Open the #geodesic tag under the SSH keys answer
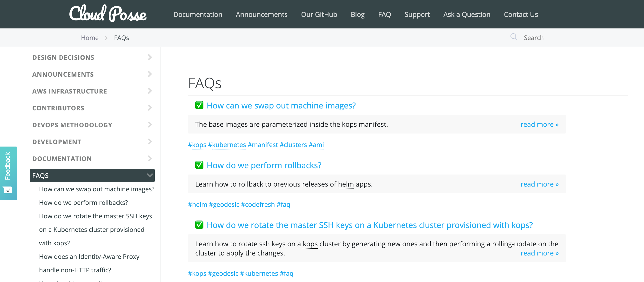Screen dimensions: 644x282 pyautogui.click(x=224, y=273)
